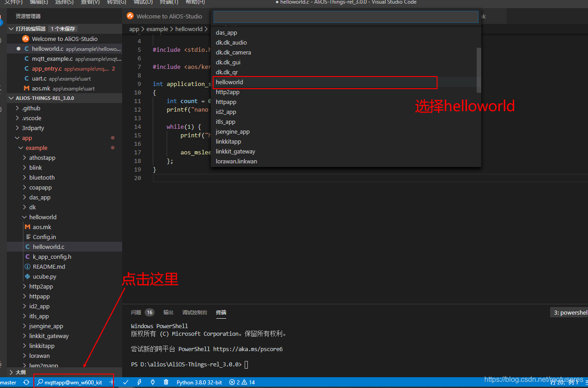Collapse the app folder
This screenshot has width=588, height=388.
tap(64, 138)
